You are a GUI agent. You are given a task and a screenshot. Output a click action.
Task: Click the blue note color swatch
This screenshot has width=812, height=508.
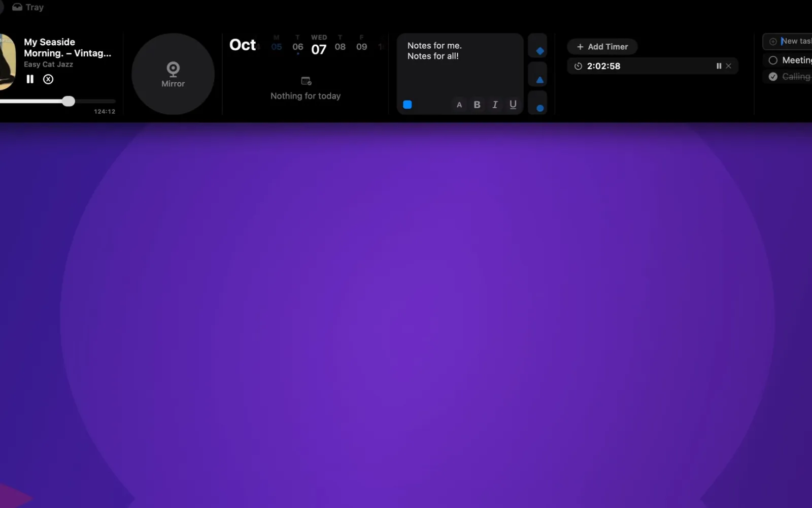pos(407,105)
